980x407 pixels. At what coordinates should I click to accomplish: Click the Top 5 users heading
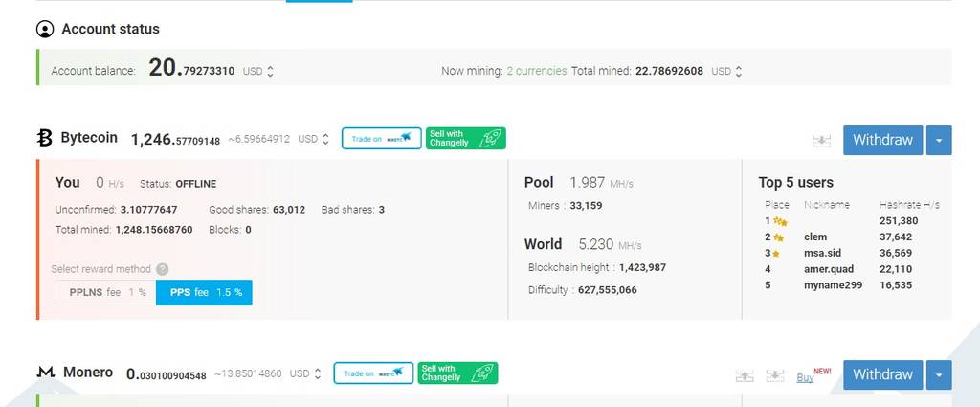click(x=795, y=183)
